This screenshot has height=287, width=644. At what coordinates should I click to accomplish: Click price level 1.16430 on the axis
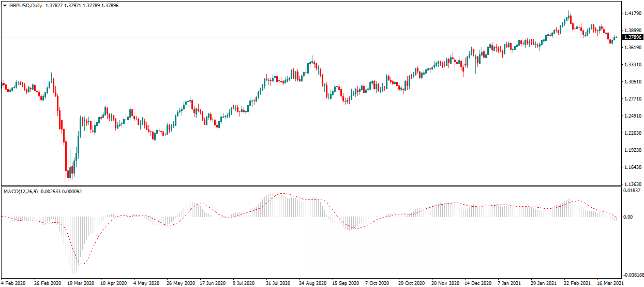[633, 167]
